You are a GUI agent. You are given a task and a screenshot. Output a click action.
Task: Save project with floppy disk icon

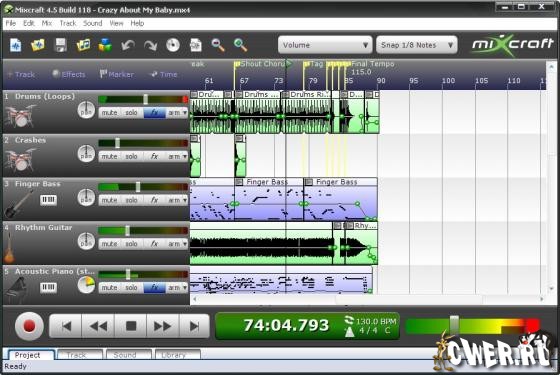click(61, 45)
